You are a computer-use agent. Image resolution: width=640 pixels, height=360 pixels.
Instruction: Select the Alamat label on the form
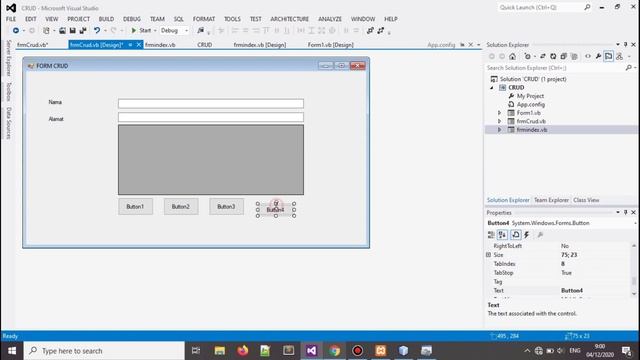click(x=56, y=119)
